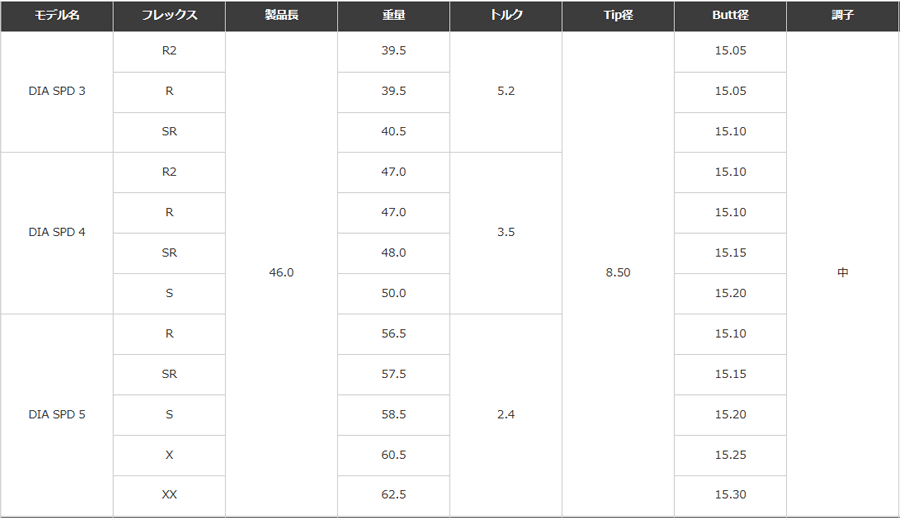Click the モデル名 column header
This screenshot has height=518, width=900.
[x=57, y=16]
